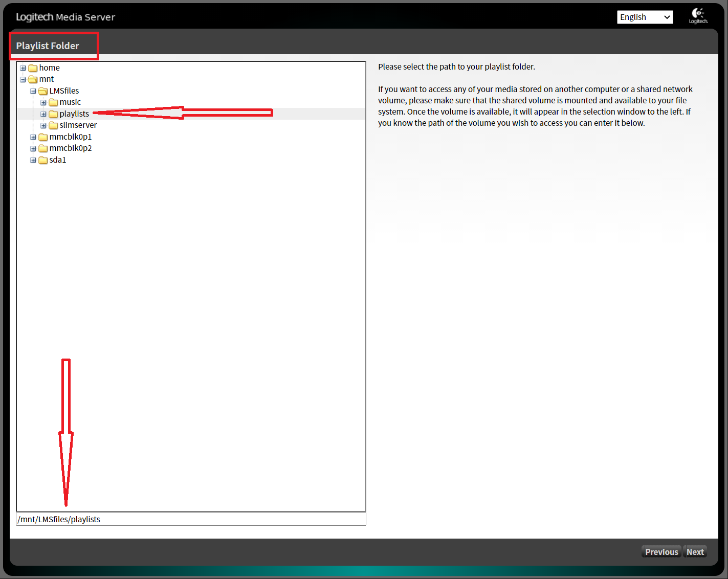Expand the music folder node
The width and height of the screenshot is (728, 579).
[x=43, y=102]
